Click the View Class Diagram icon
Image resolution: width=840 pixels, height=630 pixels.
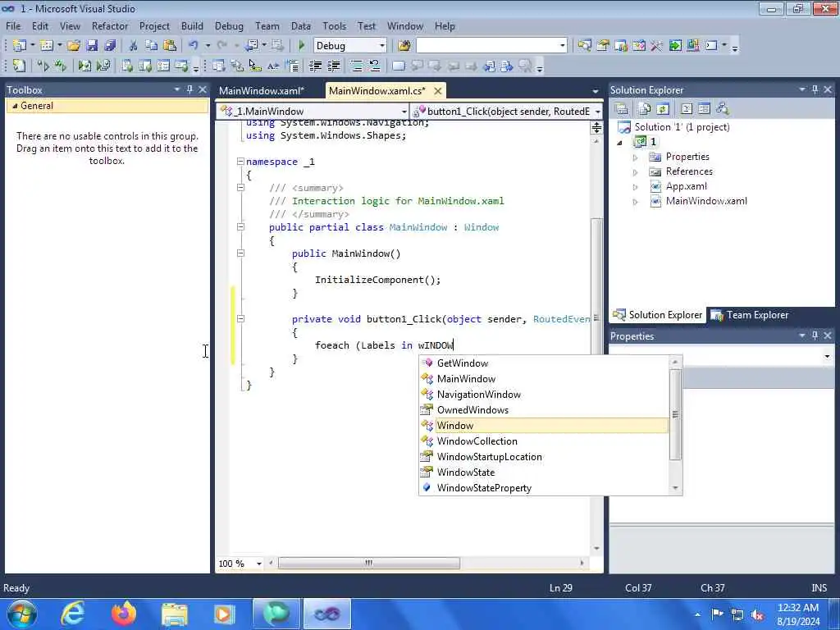point(723,109)
